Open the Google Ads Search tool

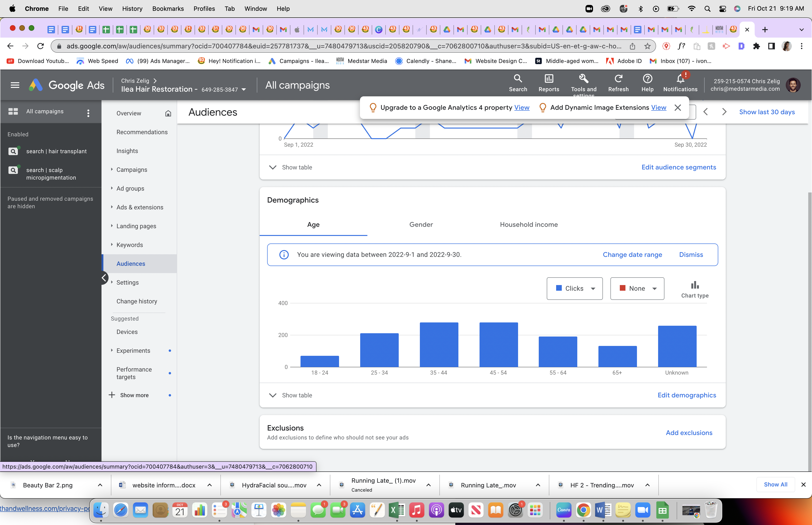pos(518,83)
